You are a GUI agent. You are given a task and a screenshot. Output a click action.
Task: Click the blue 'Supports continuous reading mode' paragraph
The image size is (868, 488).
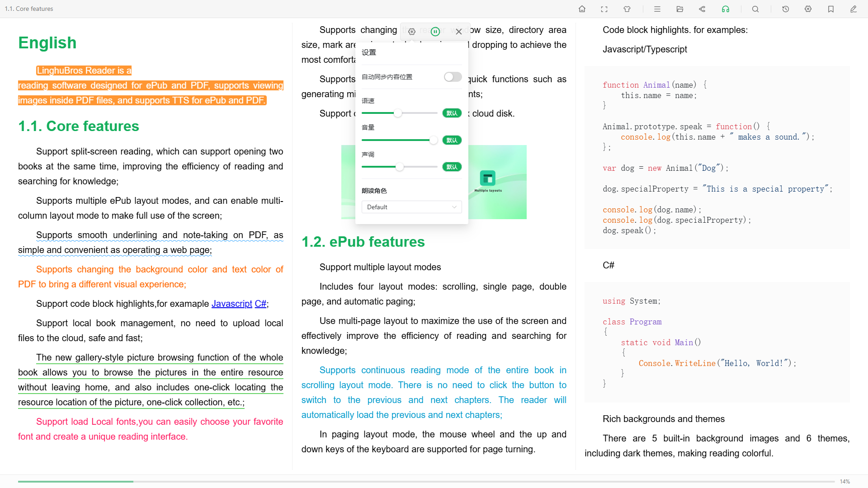434,392
